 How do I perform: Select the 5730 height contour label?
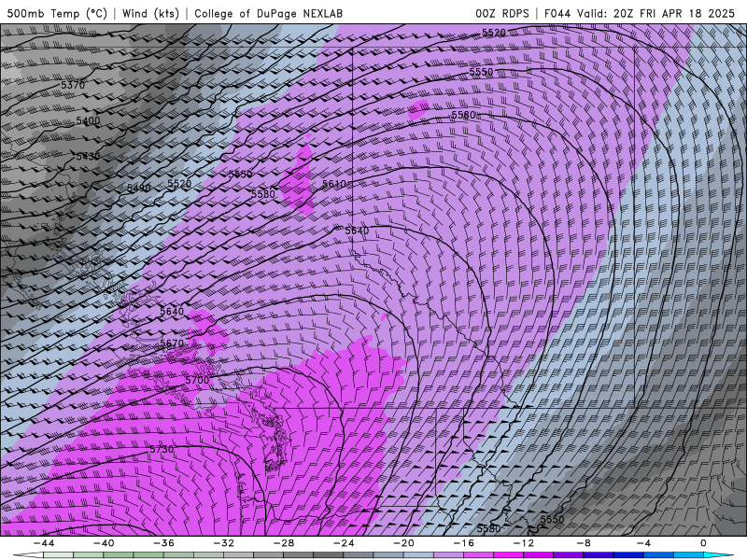[x=162, y=449]
